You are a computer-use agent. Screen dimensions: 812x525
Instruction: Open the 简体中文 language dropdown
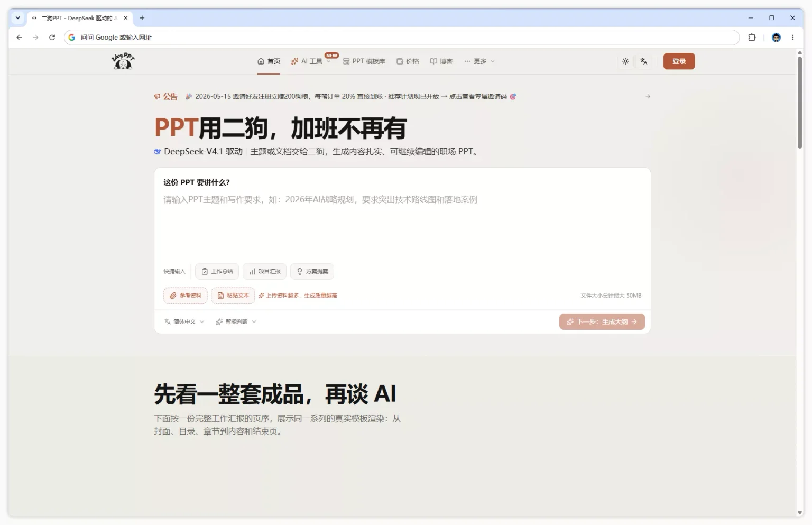pyautogui.click(x=184, y=321)
